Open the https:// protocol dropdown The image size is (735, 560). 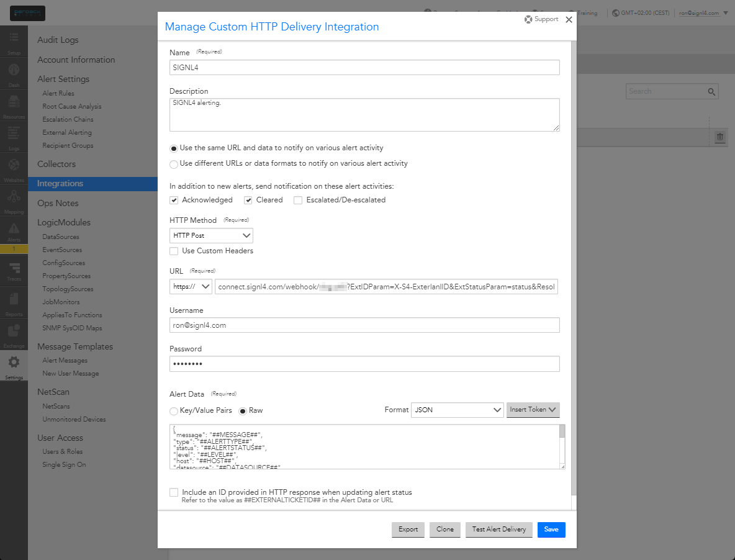pos(191,286)
